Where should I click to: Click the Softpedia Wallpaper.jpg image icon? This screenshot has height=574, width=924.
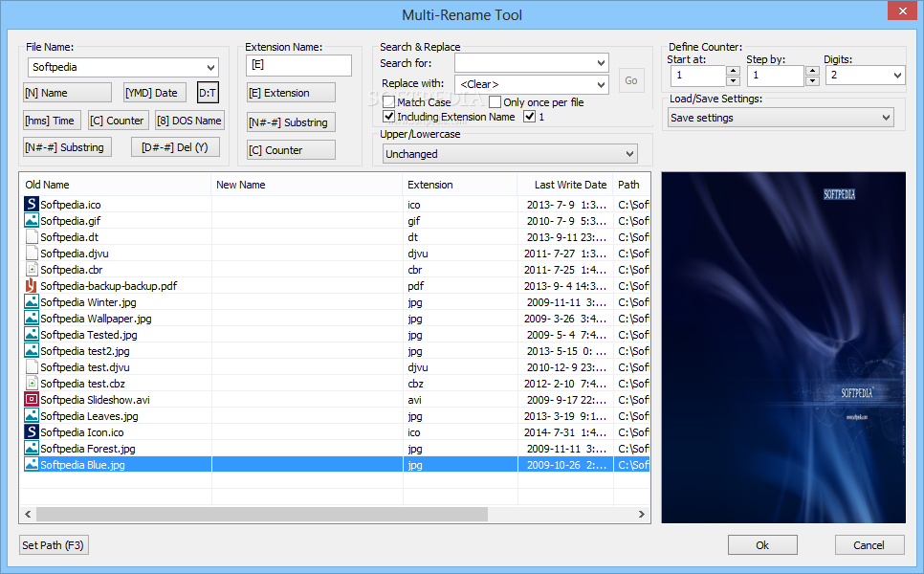32,319
